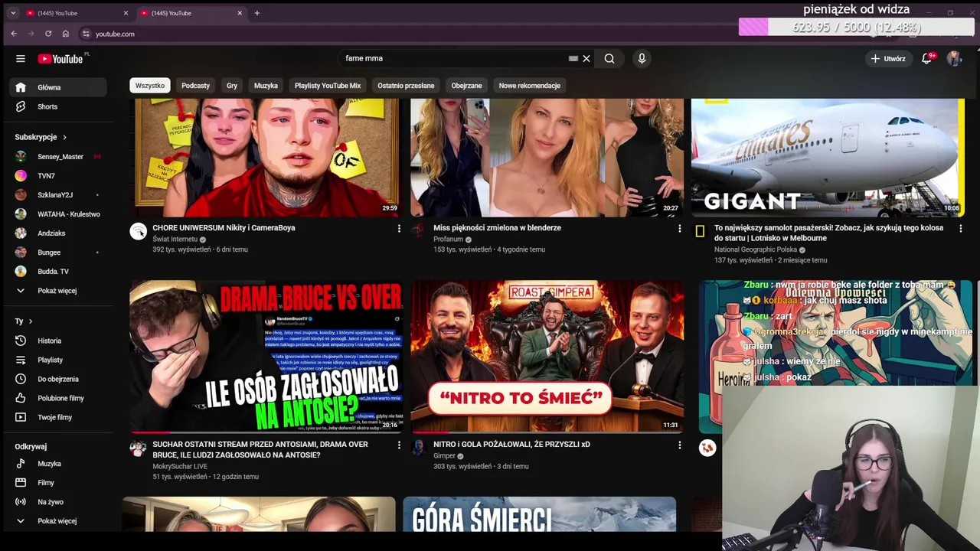Open TVN7 subscription channel

click(58, 176)
